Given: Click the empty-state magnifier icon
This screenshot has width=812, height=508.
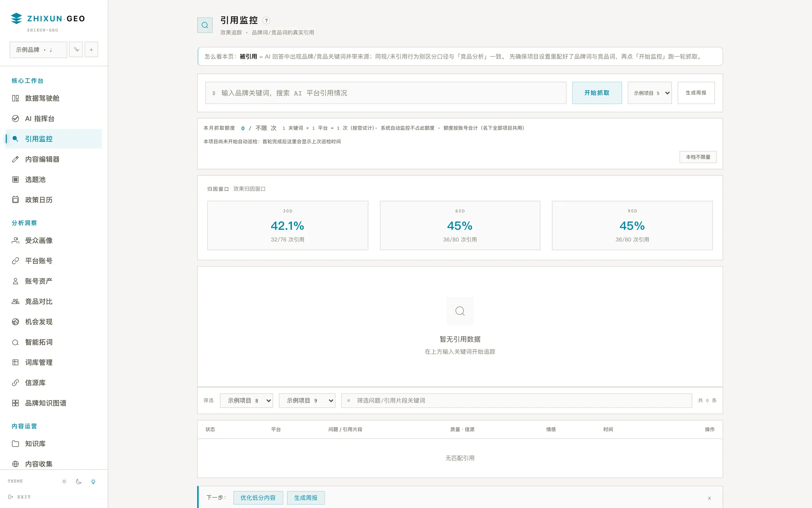Looking at the screenshot, I should (x=460, y=311).
